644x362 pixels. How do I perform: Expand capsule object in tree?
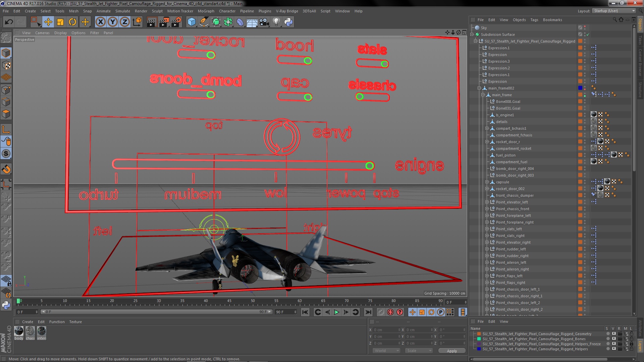point(487,182)
